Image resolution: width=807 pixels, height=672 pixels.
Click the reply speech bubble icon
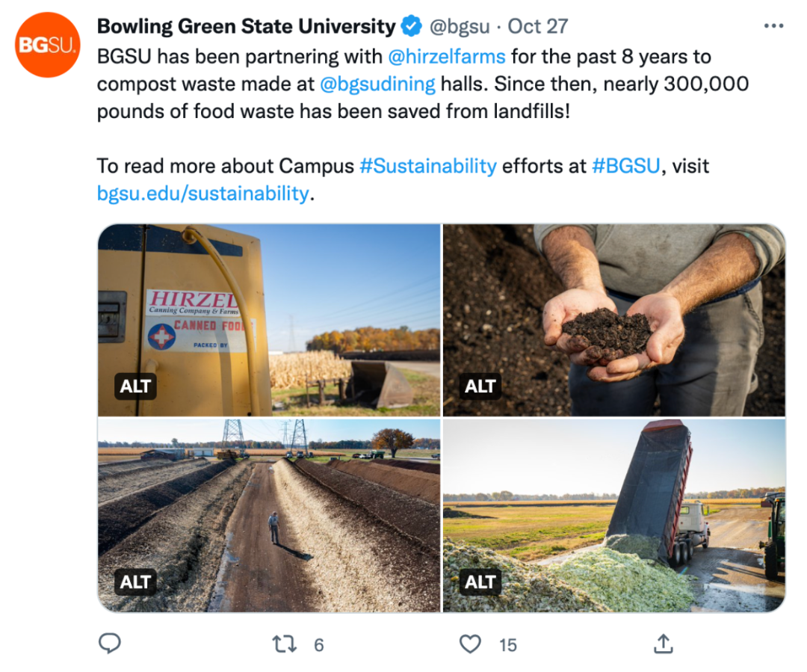[110, 644]
